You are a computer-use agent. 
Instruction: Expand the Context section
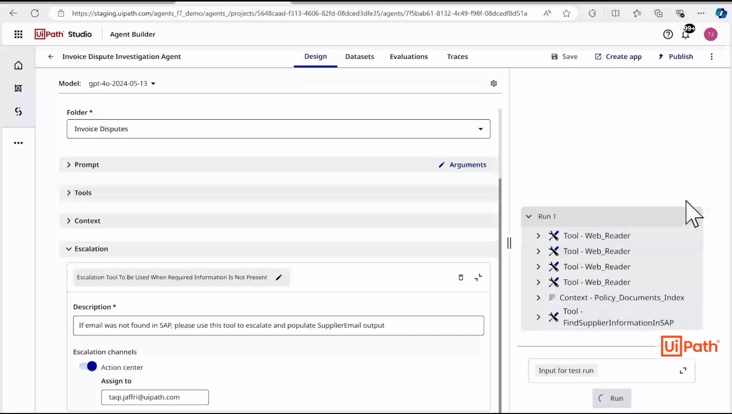pyautogui.click(x=68, y=221)
